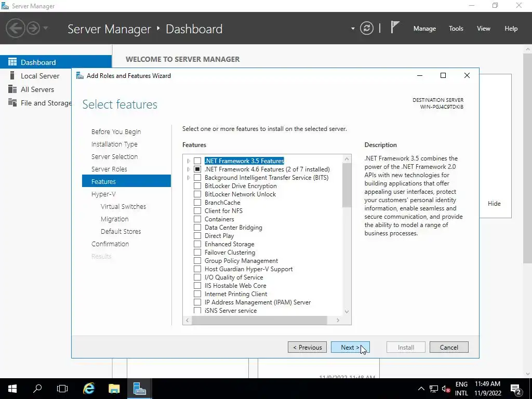Show hidden tray icons chevron
532x399 pixels.
click(421, 389)
